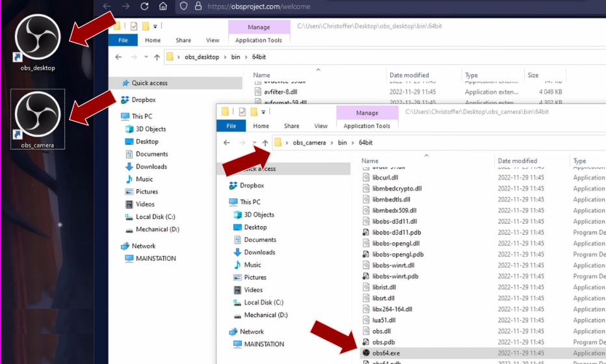Open Mechanical (D:) drive in front window
606x364 pixels.
265,315
